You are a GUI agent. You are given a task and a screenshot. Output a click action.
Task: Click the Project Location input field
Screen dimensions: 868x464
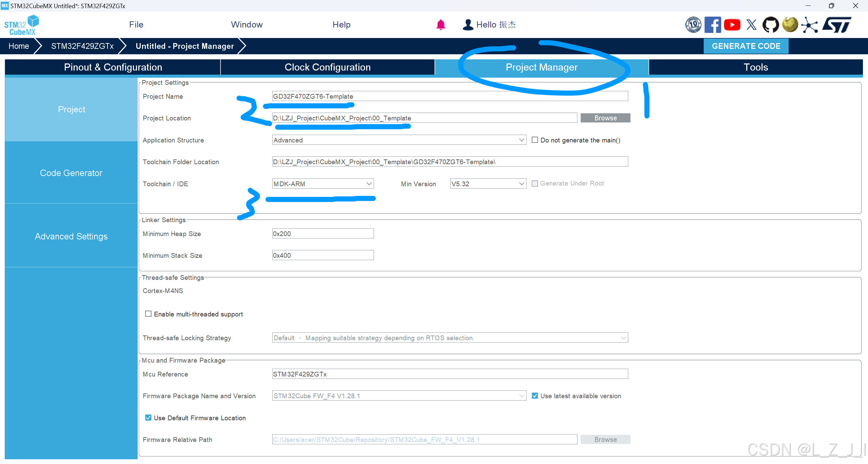(425, 118)
